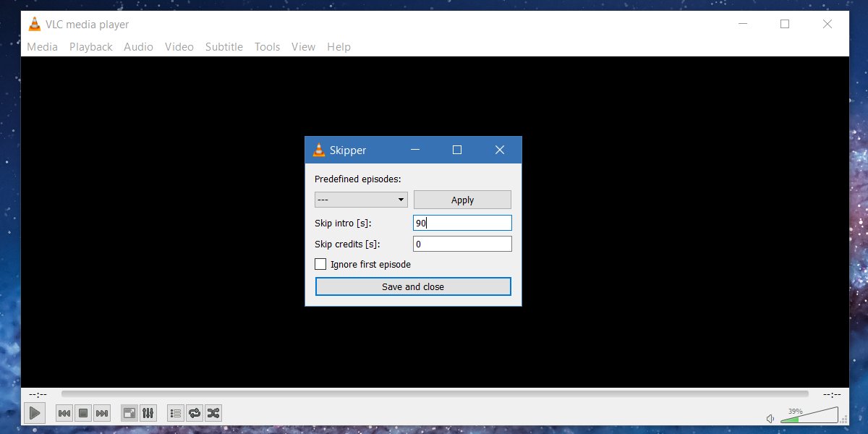Adjust the volume slider at 39%
868x434 pixels.
coord(809,415)
